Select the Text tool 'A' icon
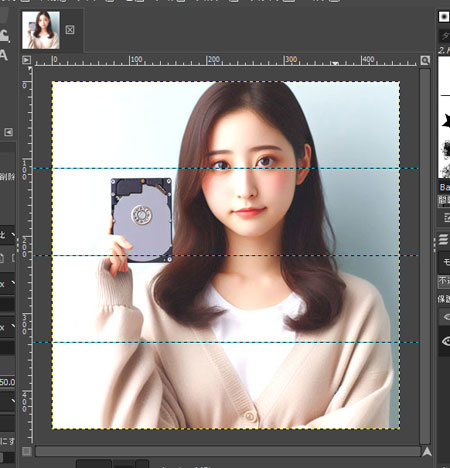 click(4, 55)
